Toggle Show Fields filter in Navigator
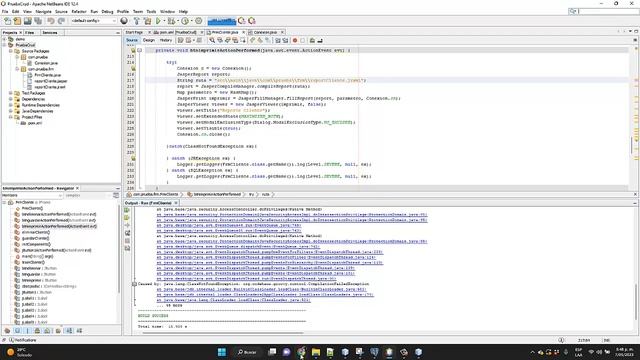This screenshot has height=360, width=640. (17, 331)
